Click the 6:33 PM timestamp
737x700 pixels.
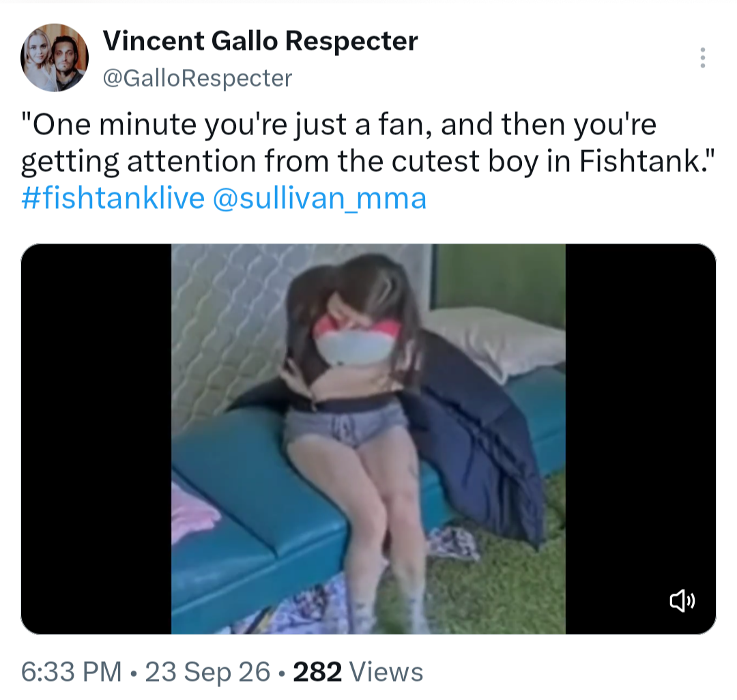coord(72,671)
